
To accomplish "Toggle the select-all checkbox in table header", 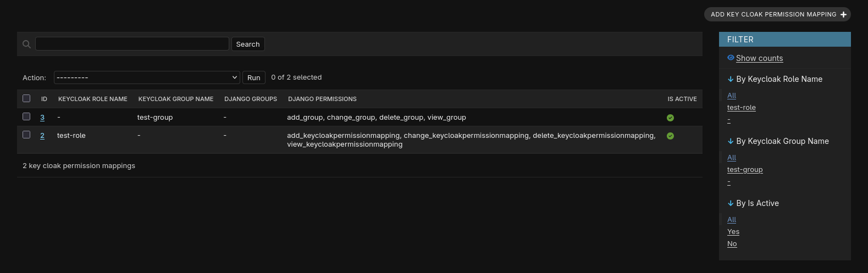I will [26, 98].
